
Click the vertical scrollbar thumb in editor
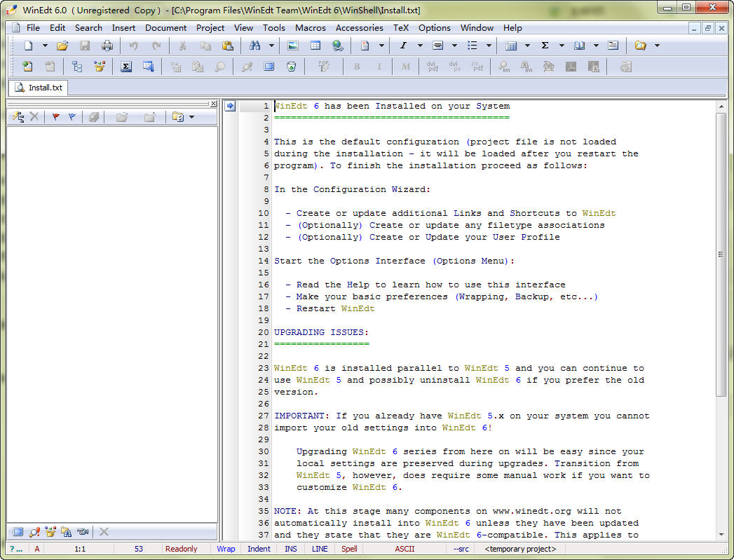click(x=721, y=254)
